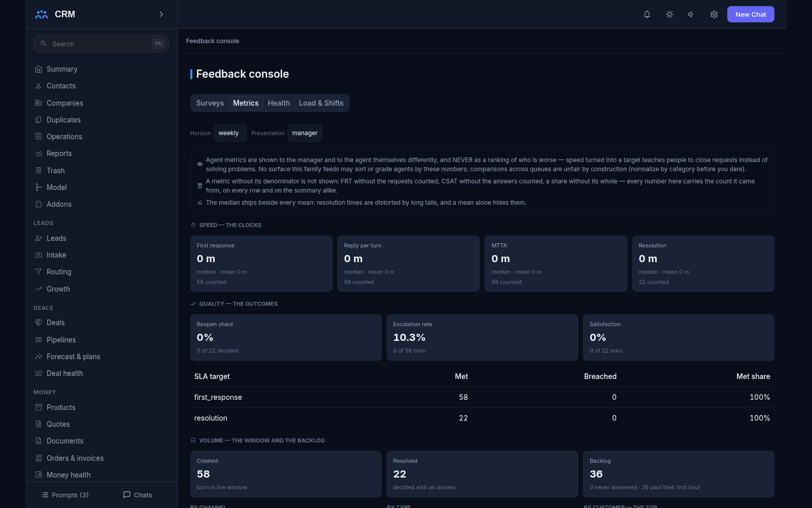Click the Deals handshake icon

pyautogui.click(x=39, y=323)
